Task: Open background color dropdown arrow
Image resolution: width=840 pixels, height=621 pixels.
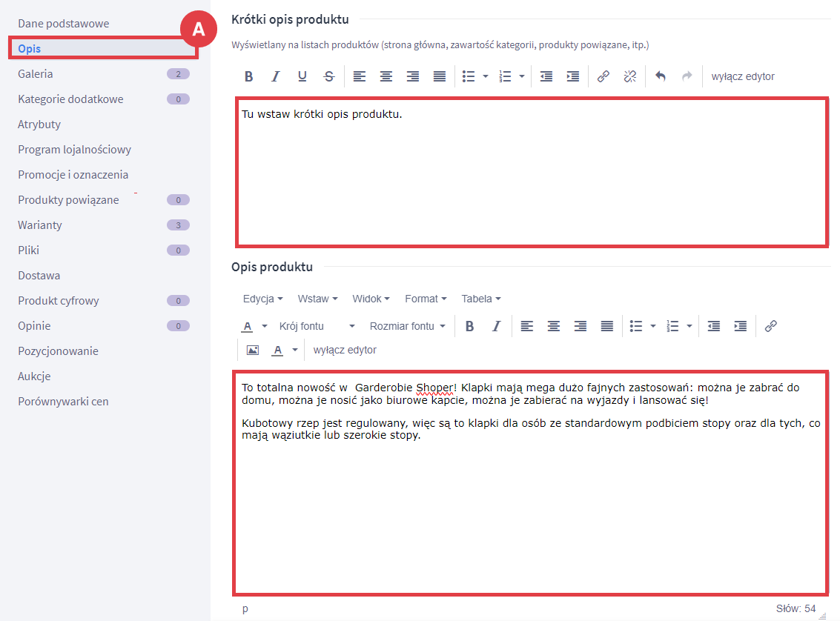Action: click(x=294, y=350)
